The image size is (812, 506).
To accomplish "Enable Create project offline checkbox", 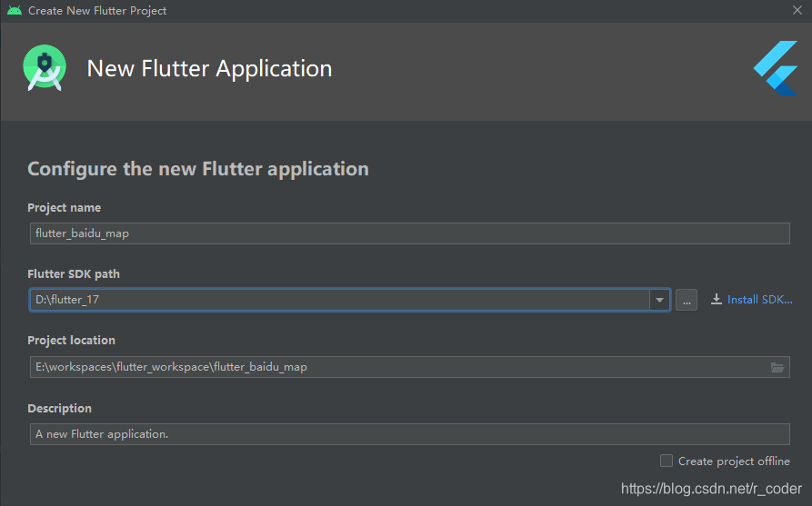I will click(x=667, y=461).
